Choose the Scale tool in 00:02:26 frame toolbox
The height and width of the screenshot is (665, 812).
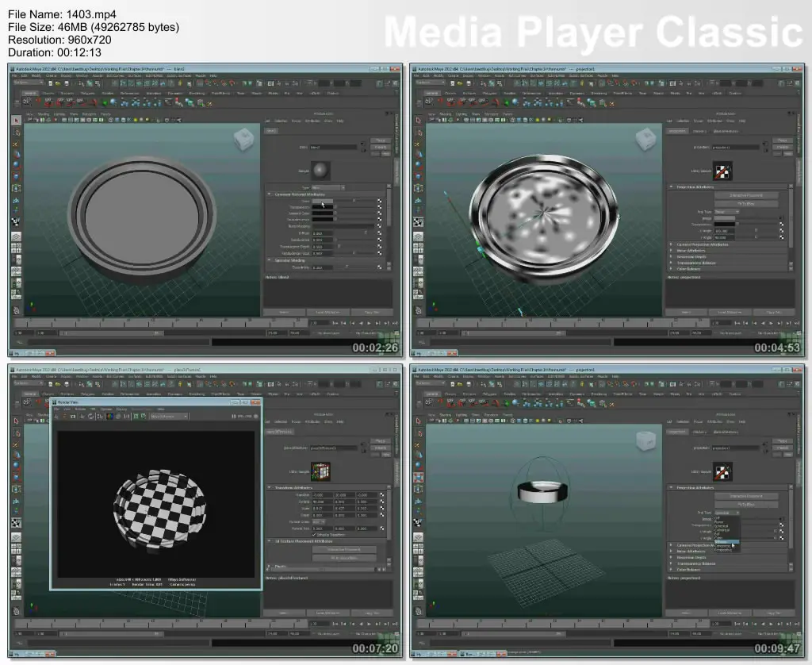tap(16, 176)
